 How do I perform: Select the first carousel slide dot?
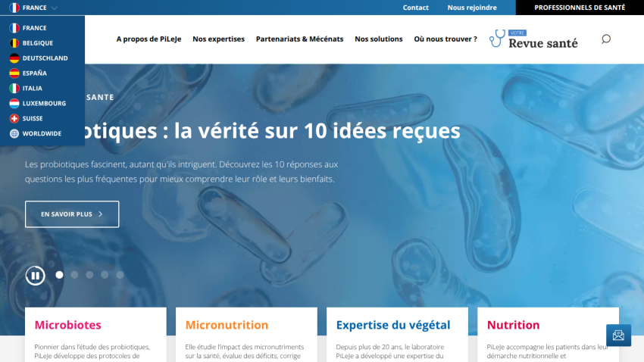pyautogui.click(x=59, y=275)
